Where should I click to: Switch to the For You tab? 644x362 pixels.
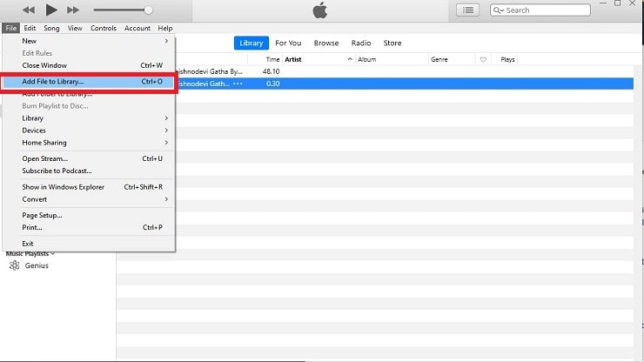pos(288,44)
